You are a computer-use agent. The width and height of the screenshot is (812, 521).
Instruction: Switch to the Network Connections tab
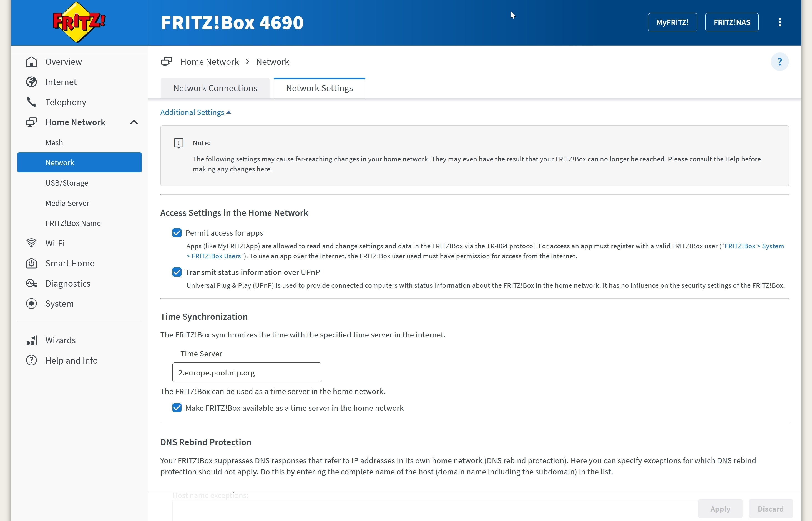pyautogui.click(x=215, y=88)
